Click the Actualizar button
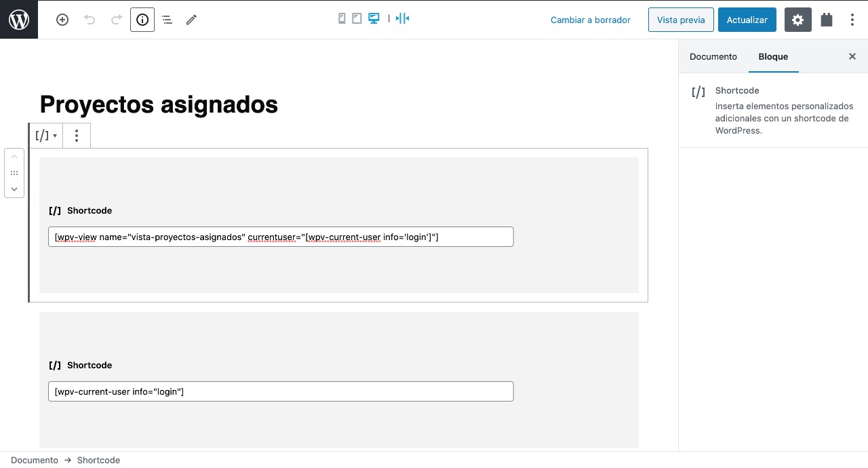The image size is (868, 468). (747, 20)
